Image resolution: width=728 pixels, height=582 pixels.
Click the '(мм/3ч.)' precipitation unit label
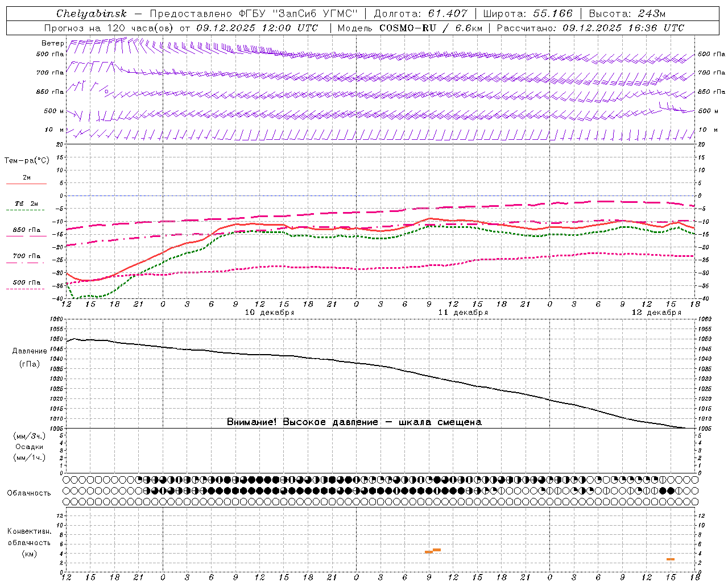click(x=30, y=436)
